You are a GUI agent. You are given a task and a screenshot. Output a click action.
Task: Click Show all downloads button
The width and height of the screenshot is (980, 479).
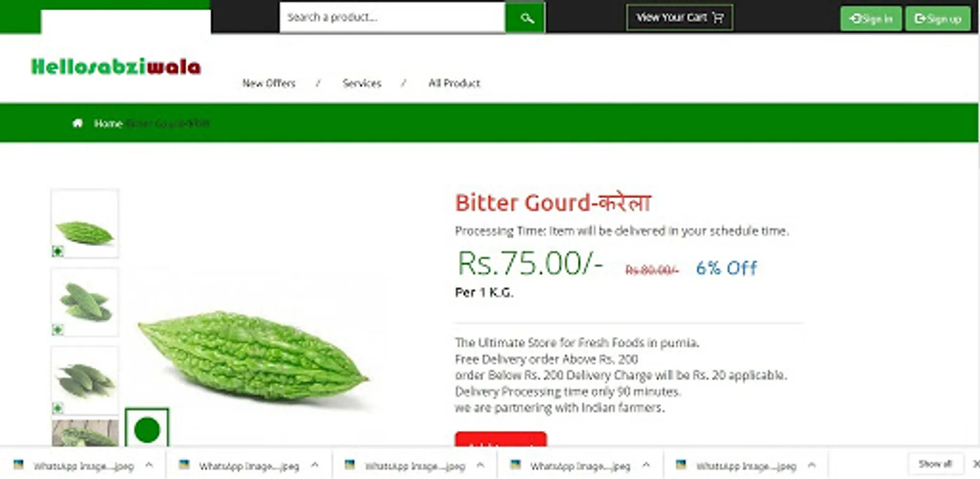click(x=935, y=464)
